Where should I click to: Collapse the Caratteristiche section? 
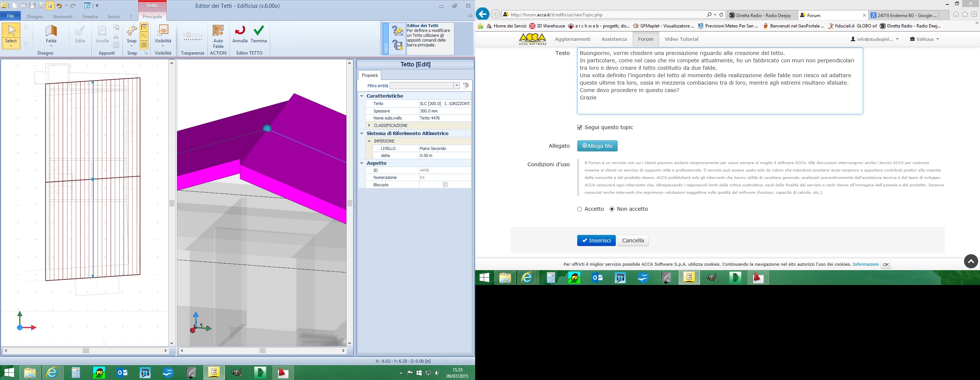[362, 96]
